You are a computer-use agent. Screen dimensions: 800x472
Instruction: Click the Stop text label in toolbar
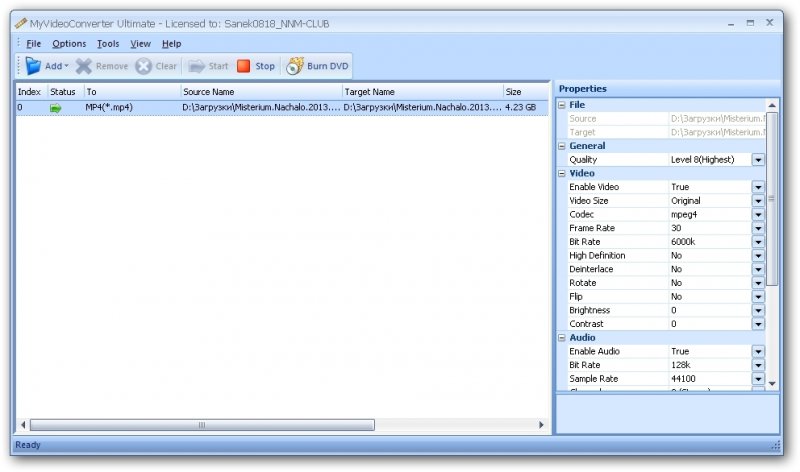[x=265, y=66]
